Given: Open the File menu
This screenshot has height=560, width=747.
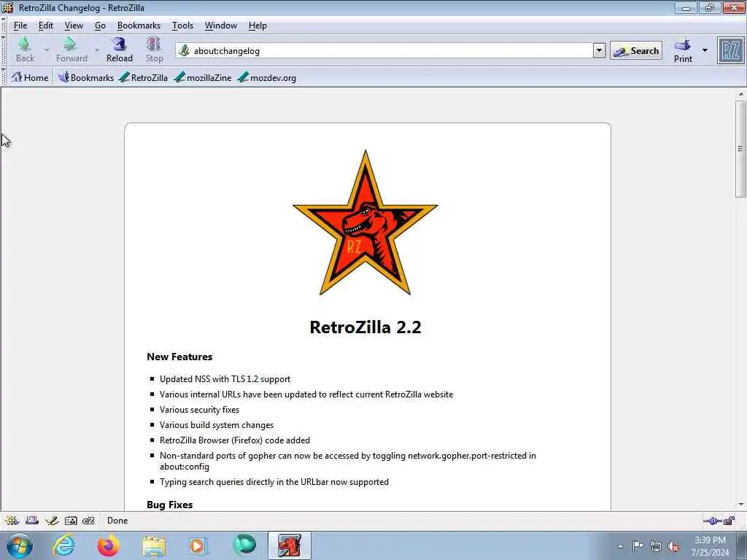Looking at the screenshot, I should coord(20,26).
